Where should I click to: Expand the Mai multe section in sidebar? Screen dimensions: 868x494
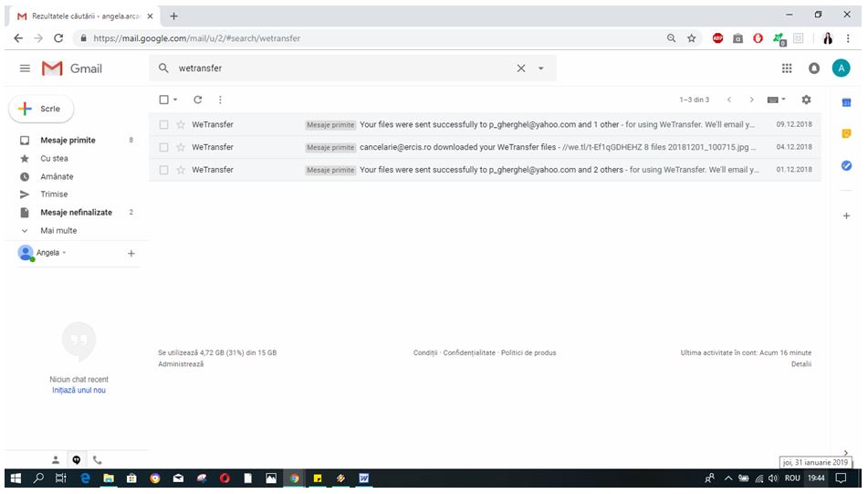click(58, 231)
